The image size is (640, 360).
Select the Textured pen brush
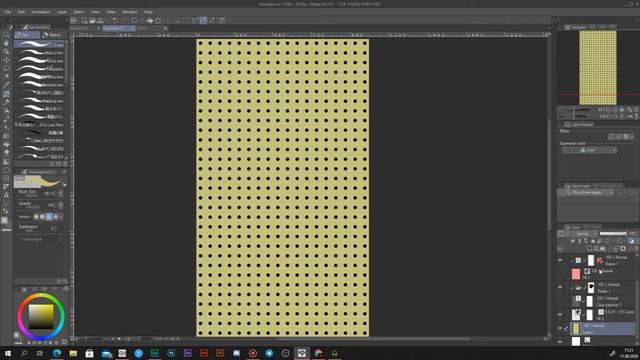[x=39, y=84]
